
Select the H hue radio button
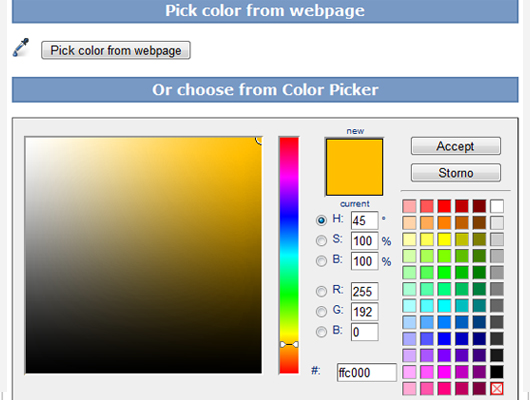(321, 220)
